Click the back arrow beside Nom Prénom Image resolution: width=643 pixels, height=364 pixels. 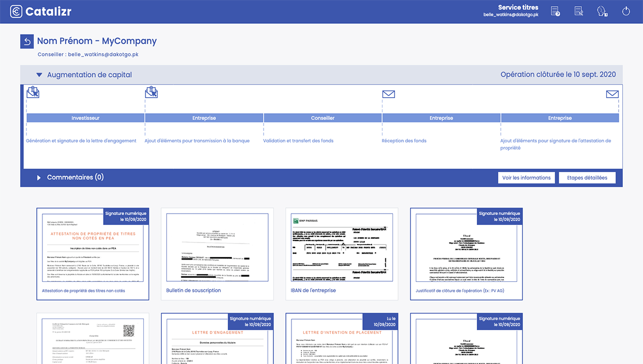point(27,41)
